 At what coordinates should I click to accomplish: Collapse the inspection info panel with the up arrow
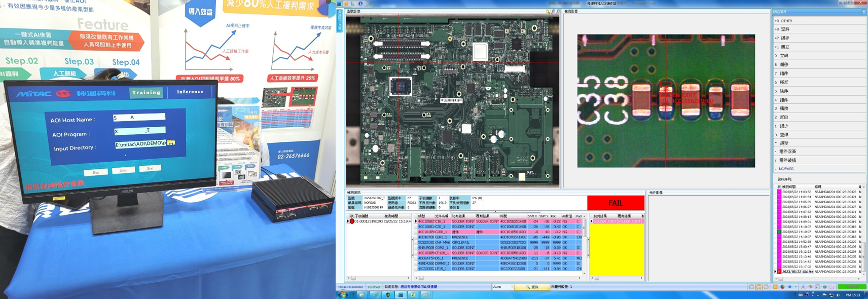coord(496,212)
